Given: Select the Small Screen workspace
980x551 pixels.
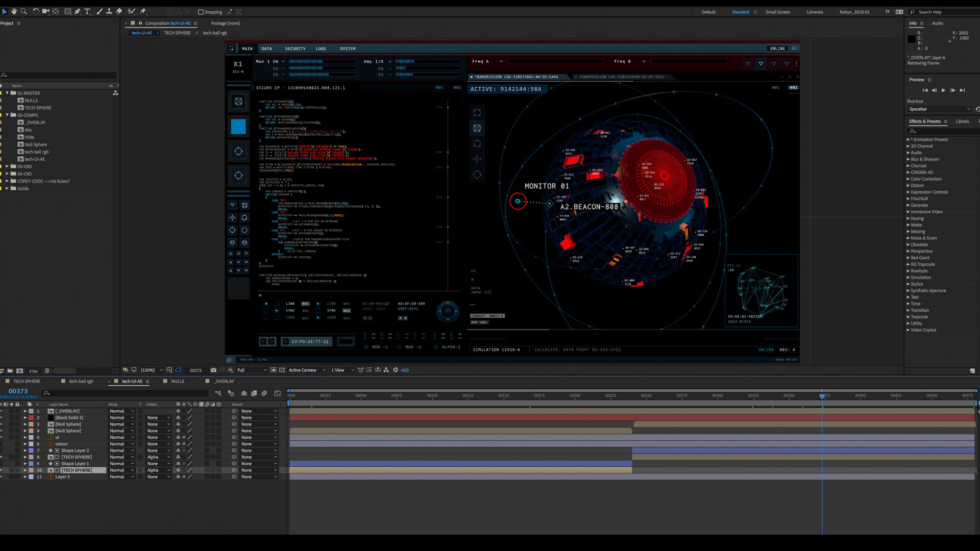Looking at the screenshot, I should pos(777,12).
